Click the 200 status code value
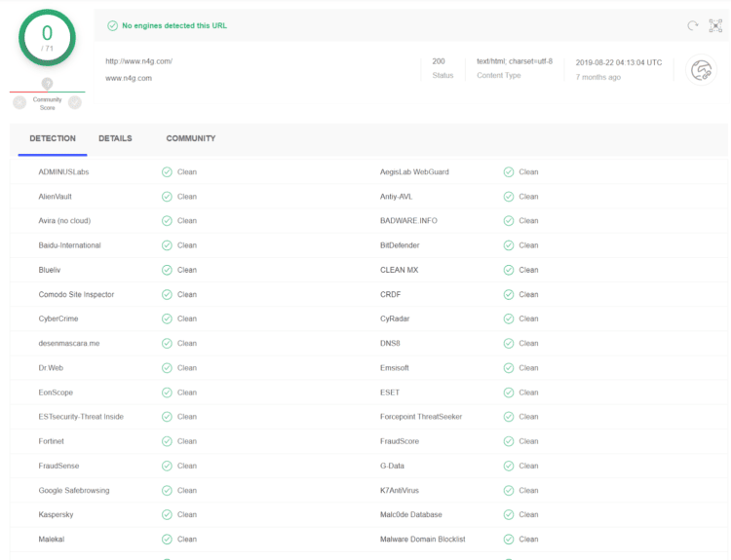The width and height of the screenshot is (731, 560). pyautogui.click(x=439, y=61)
